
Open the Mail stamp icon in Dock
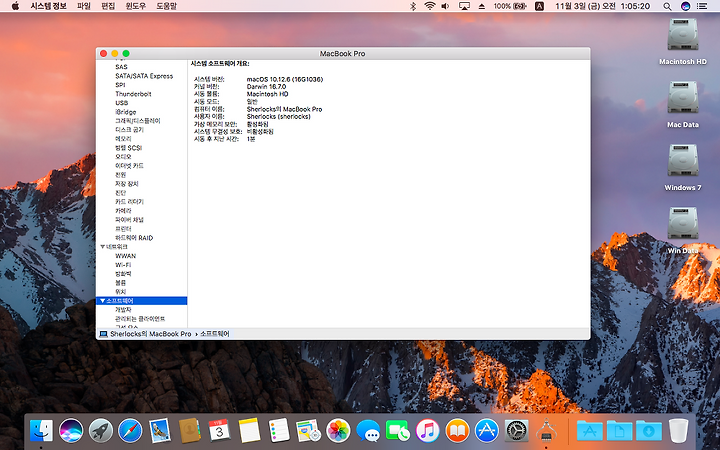[160, 431]
